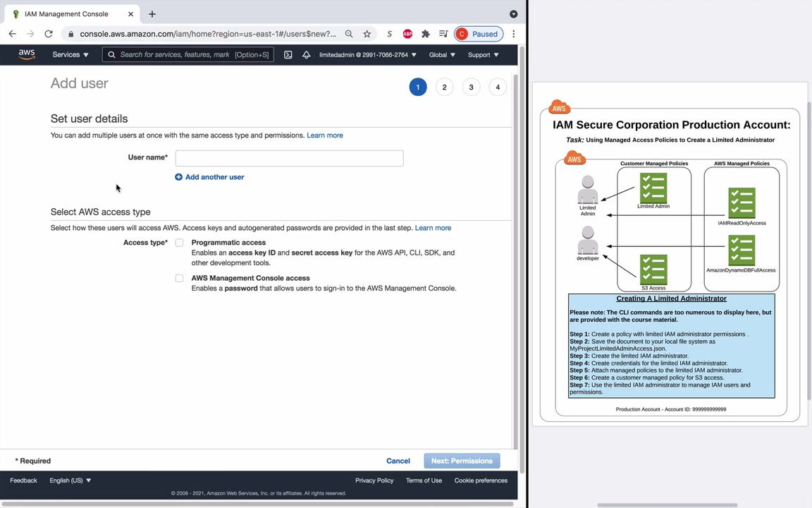Viewport: 812px width, 508px height.
Task: Switch to IAM Management Console tab
Action: pos(73,14)
